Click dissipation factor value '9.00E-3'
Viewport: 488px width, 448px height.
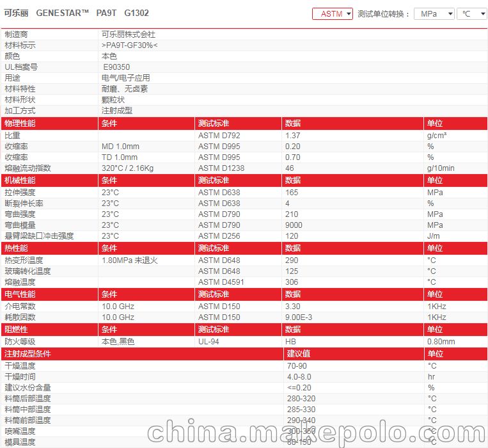299,317
